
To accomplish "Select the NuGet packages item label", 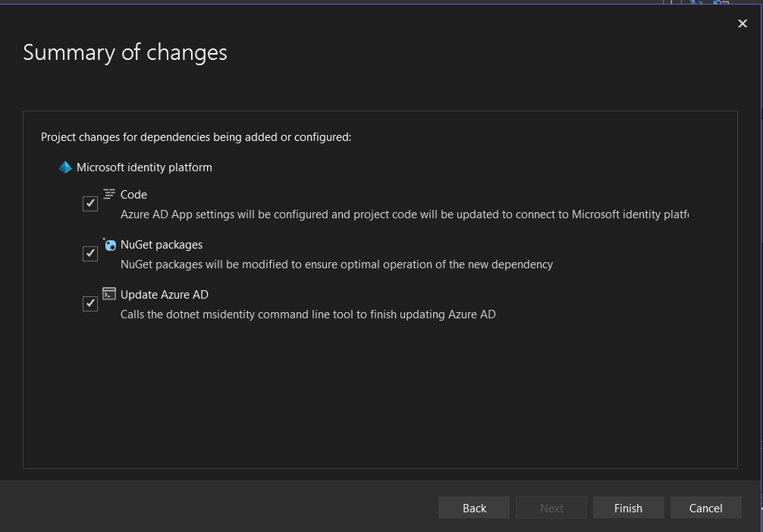I will coord(161,245).
